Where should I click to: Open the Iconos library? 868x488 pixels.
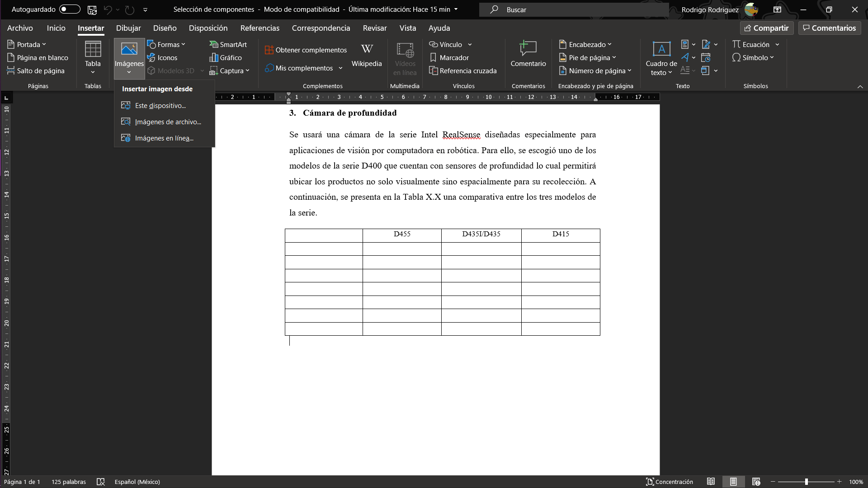(162, 57)
